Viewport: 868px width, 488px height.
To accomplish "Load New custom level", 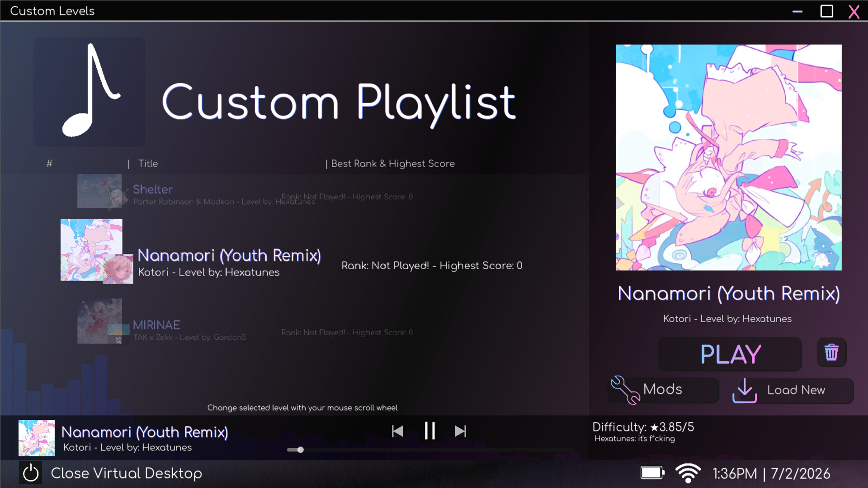I will coord(793,390).
